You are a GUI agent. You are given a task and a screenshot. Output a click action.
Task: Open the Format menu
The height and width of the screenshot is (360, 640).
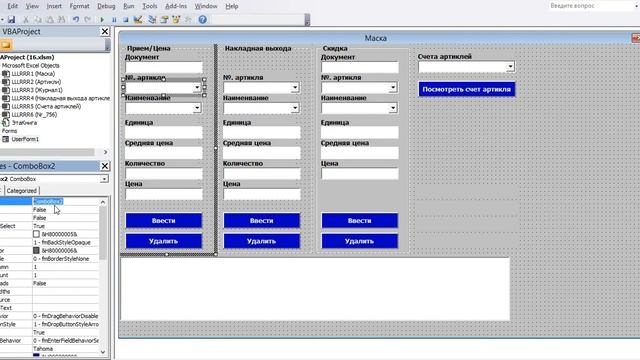click(x=79, y=6)
